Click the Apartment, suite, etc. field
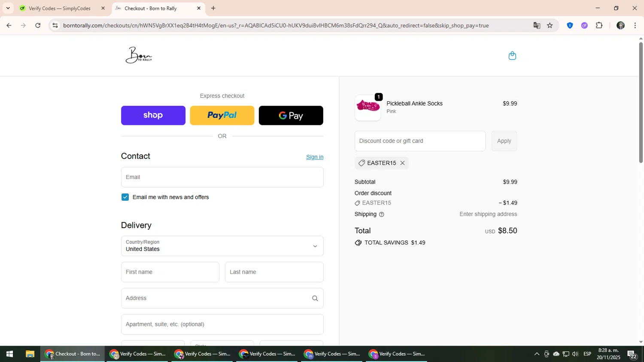The image size is (644, 362). (222, 324)
